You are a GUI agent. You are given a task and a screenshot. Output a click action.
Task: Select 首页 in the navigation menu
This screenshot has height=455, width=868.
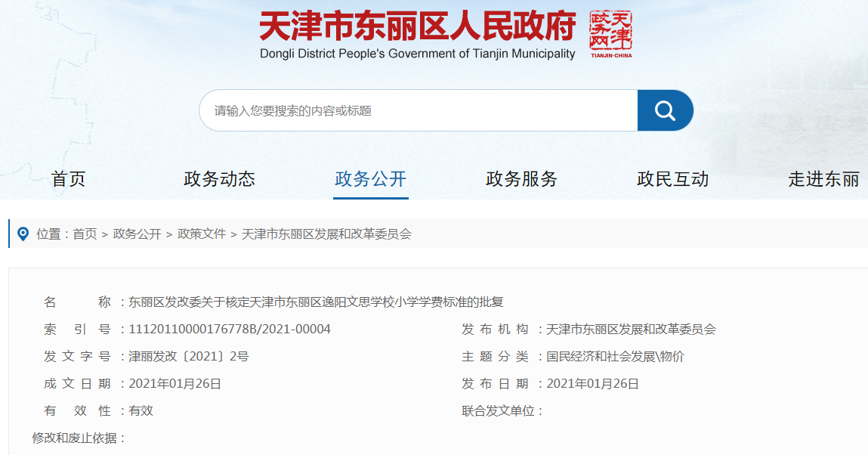click(x=69, y=179)
